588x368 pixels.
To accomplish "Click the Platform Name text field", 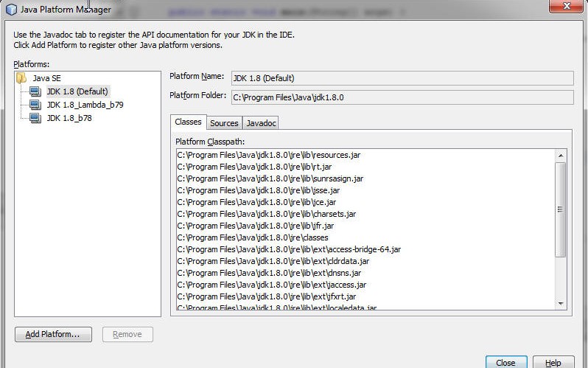I will coord(402,78).
